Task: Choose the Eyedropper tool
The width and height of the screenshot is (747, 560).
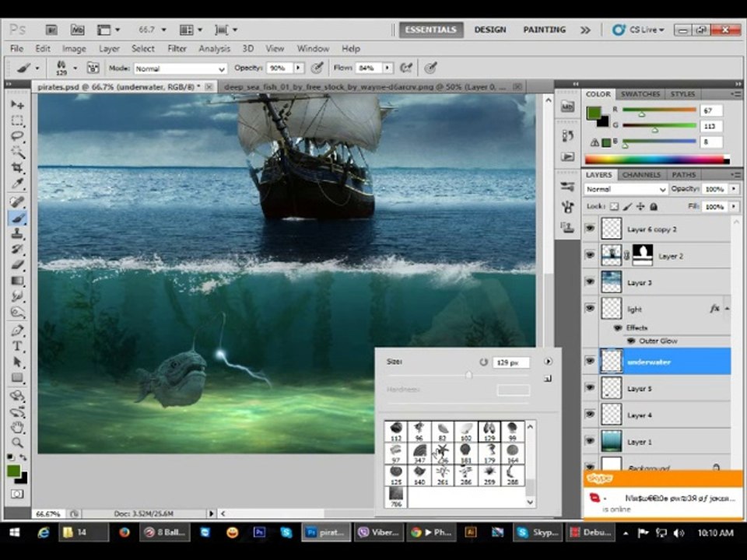Action: [18, 184]
